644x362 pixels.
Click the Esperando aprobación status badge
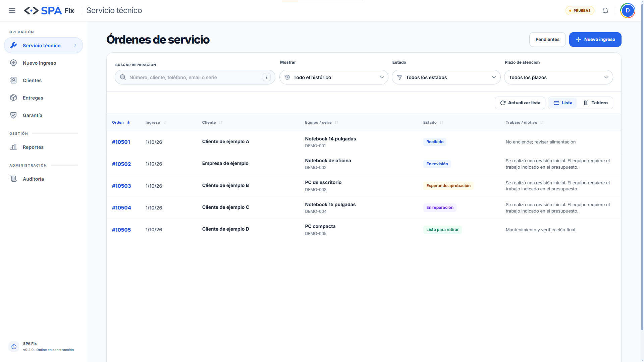(x=448, y=186)
